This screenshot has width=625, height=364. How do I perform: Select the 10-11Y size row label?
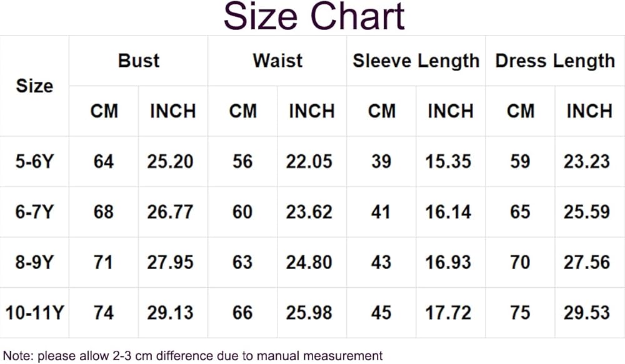[x=34, y=312]
